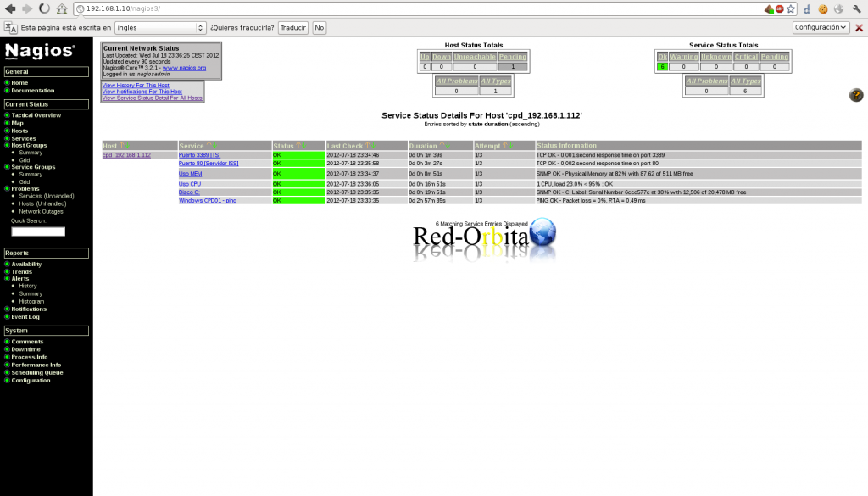The width and height of the screenshot is (868, 496).
Task: Open the 'inglés' language dropdown
Action: [160, 27]
